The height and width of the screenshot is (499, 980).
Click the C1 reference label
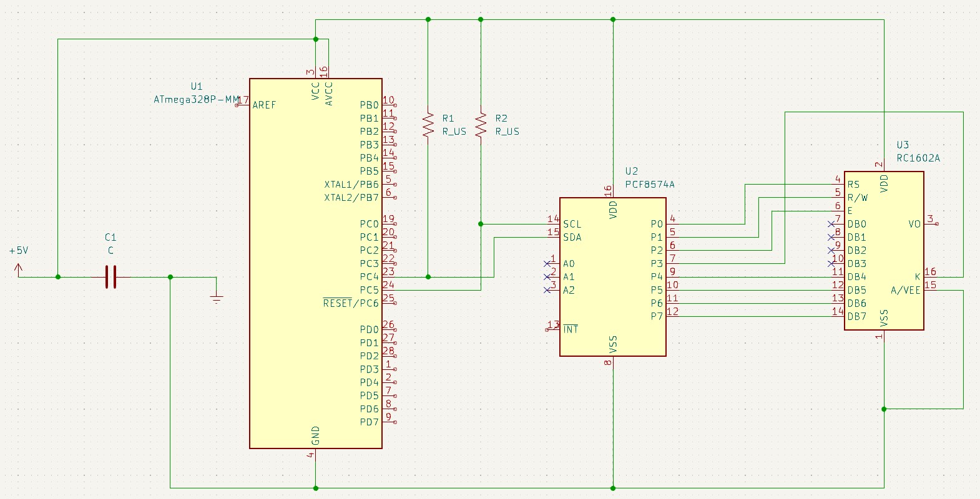point(110,238)
